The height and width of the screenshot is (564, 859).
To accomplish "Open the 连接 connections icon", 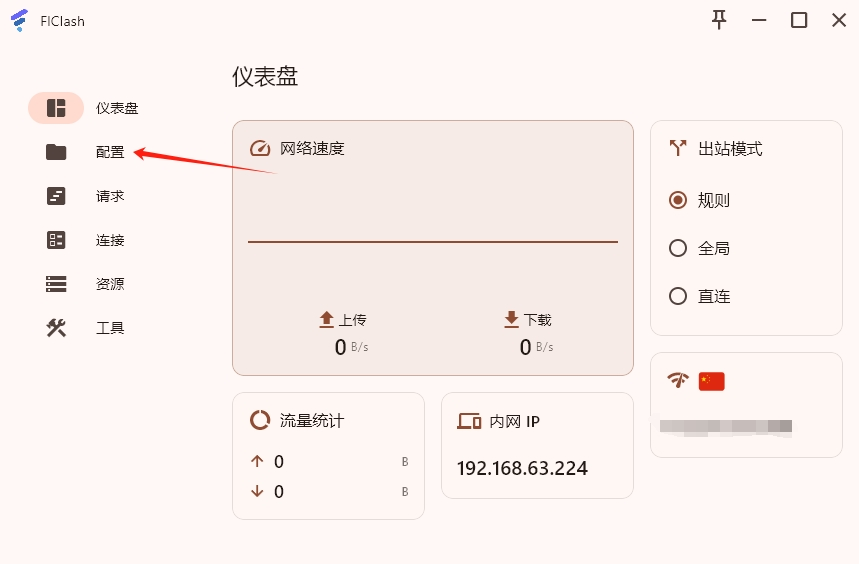I will click(56, 240).
